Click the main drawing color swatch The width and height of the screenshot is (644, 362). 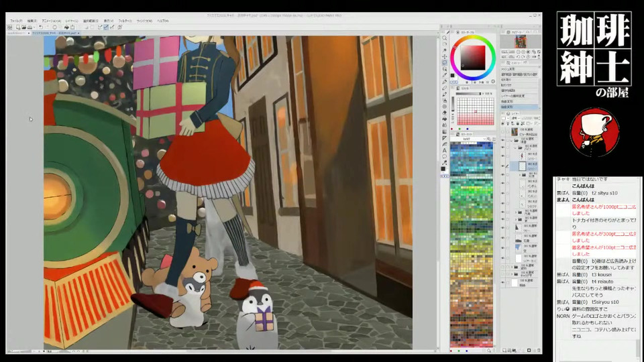452,76
